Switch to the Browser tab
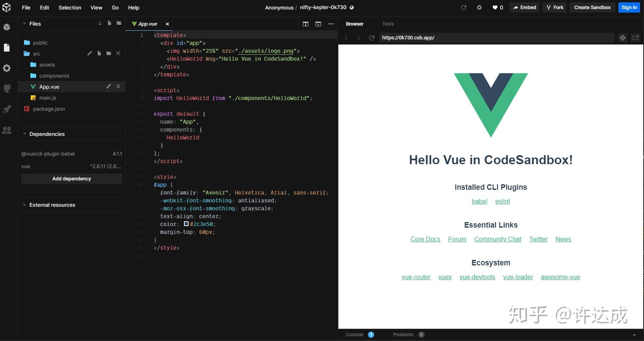The width and height of the screenshot is (644, 341). click(354, 24)
